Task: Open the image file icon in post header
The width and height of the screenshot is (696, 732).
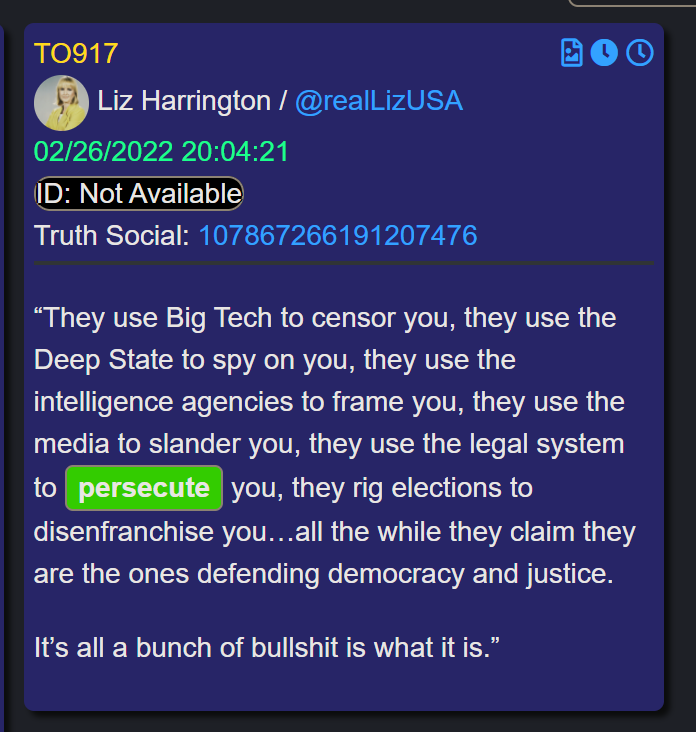Action: (571, 53)
